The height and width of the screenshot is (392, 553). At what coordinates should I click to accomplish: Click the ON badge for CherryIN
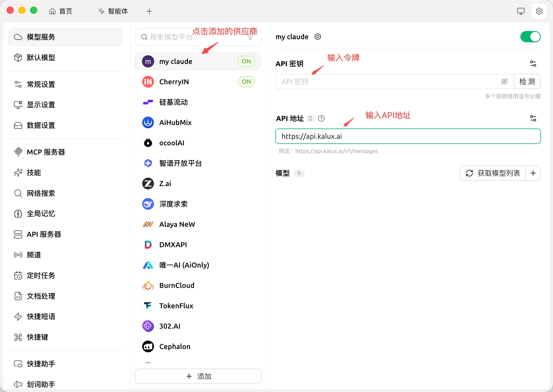tap(246, 82)
